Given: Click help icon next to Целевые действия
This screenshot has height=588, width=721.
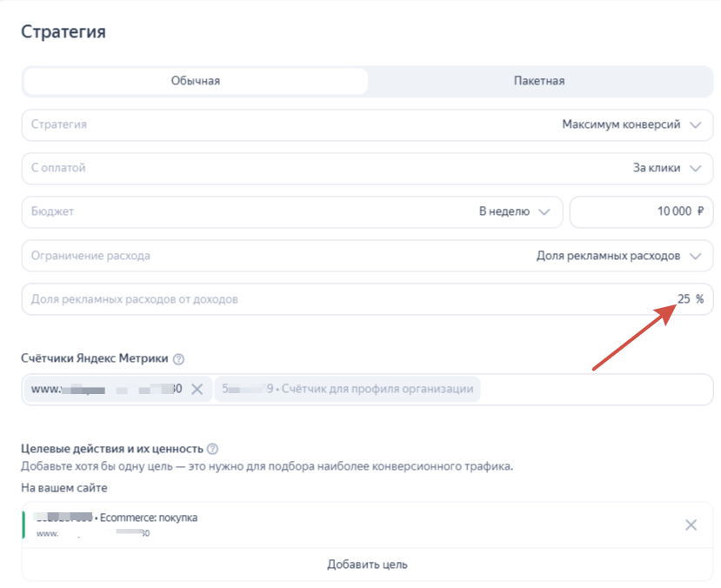Looking at the screenshot, I should tap(212, 449).
